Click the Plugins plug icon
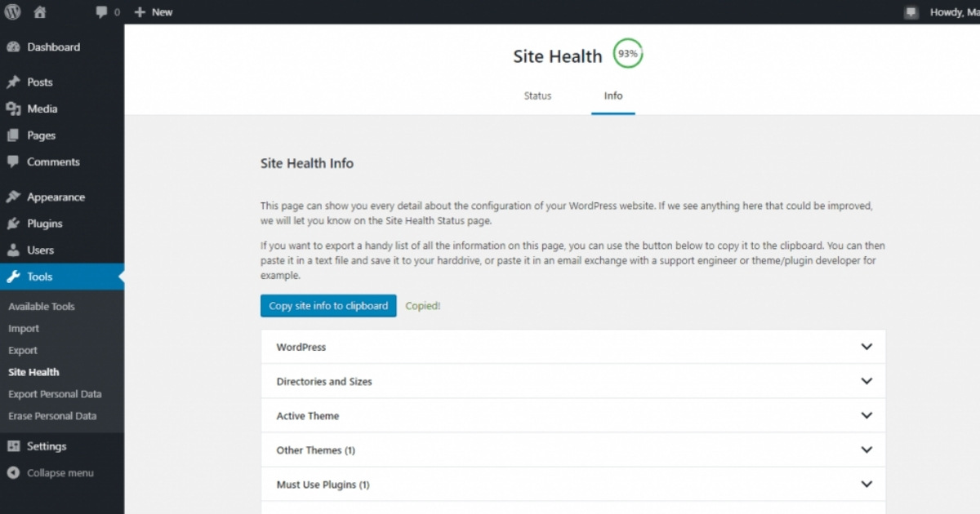The image size is (980, 514). point(14,223)
